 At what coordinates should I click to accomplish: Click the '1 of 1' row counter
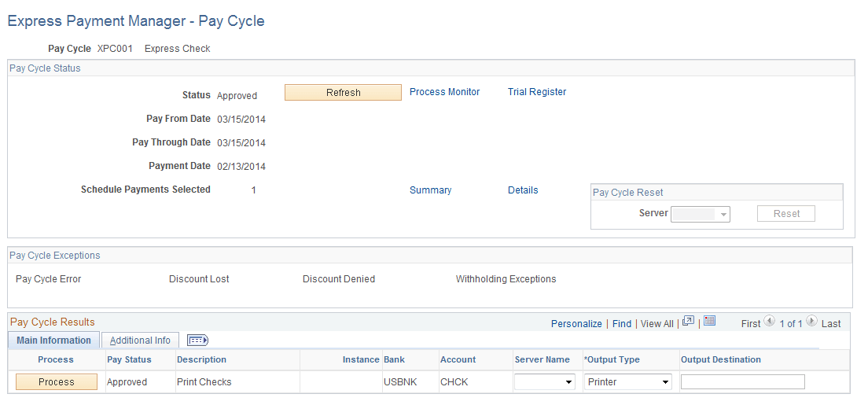click(790, 323)
